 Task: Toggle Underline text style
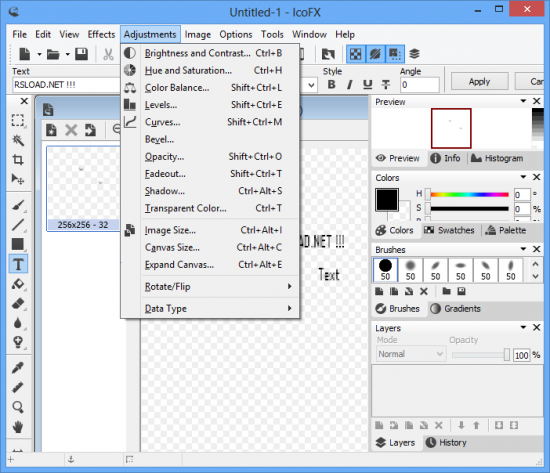[x=367, y=85]
